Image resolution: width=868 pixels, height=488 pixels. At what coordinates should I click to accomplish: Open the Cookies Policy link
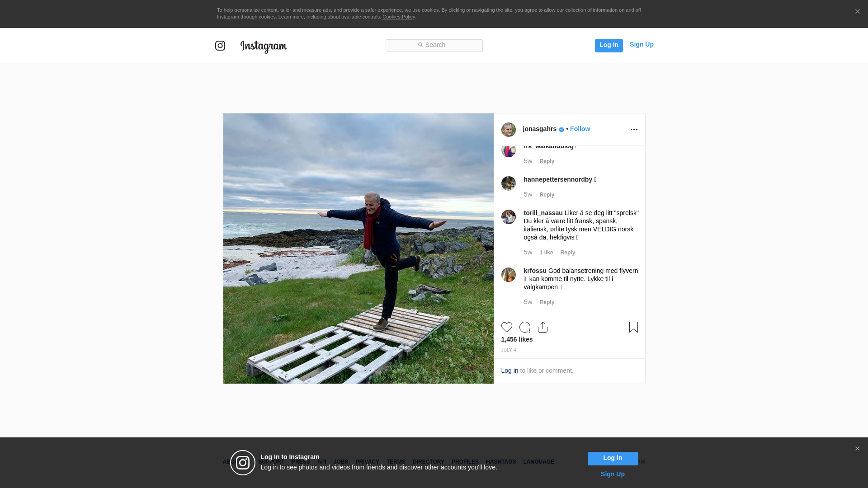click(x=398, y=17)
